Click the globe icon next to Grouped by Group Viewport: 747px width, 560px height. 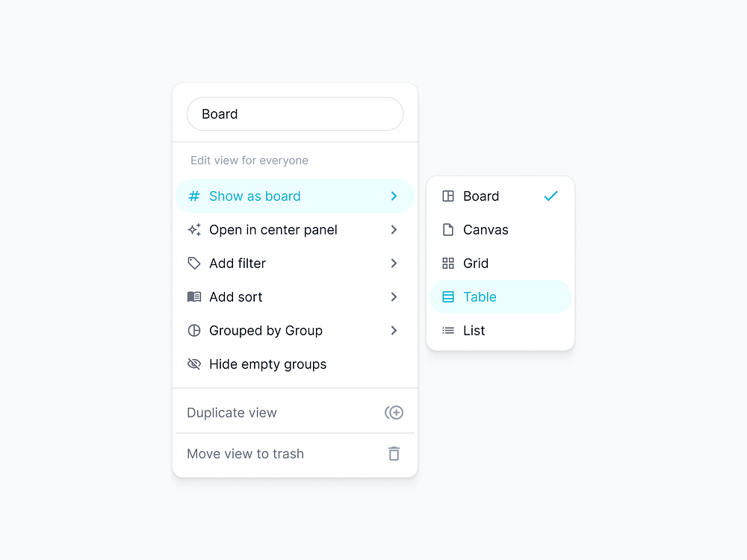tap(194, 330)
